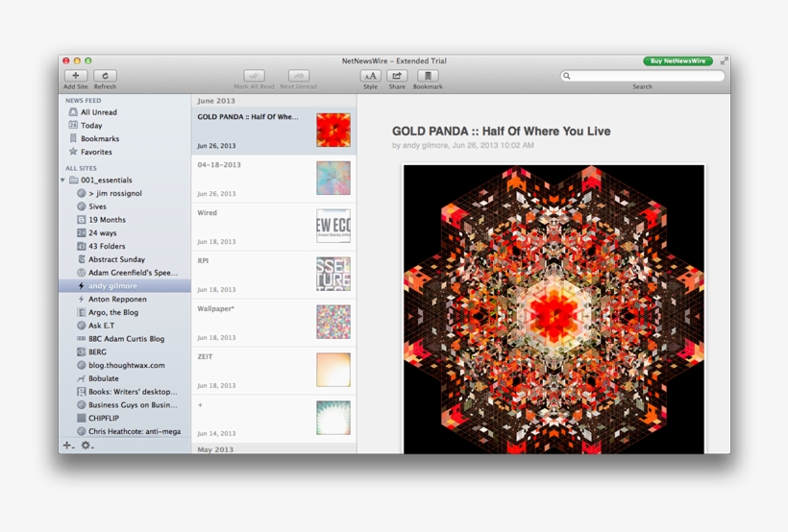Click in the Search field

click(642, 76)
